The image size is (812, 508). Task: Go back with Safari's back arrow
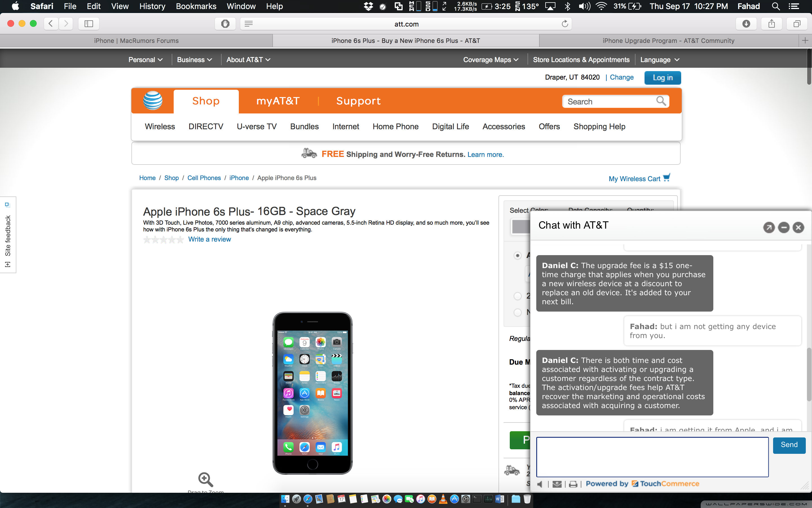[51, 23]
